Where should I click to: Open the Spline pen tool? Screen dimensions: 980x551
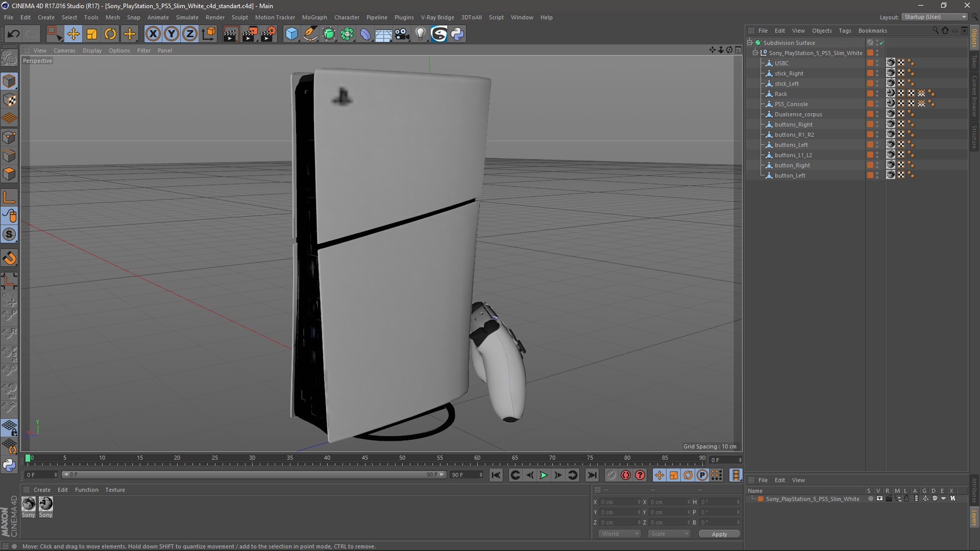click(310, 34)
